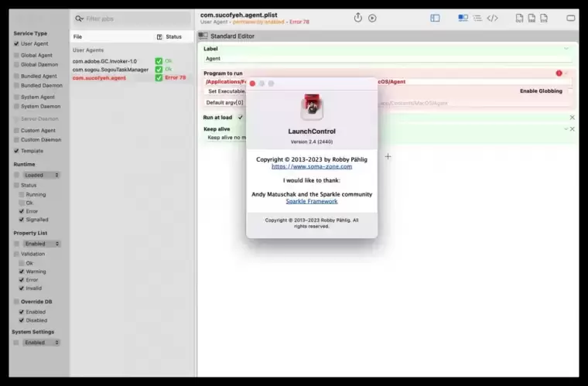Screen dimensions: 588x386
Task: Toggle enabled checkbox for com.sogou.SogouTaskManager
Action: point(159,70)
